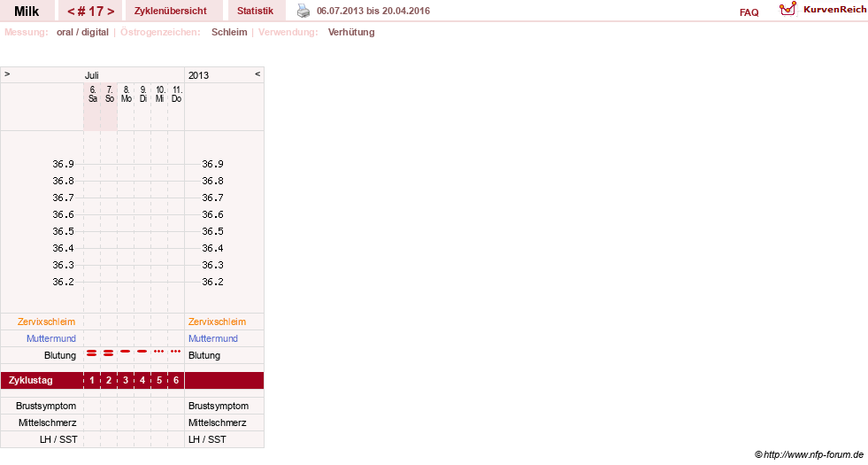Click the 'Verwendung:' label
The height and width of the screenshot is (465, 868).
tap(288, 32)
